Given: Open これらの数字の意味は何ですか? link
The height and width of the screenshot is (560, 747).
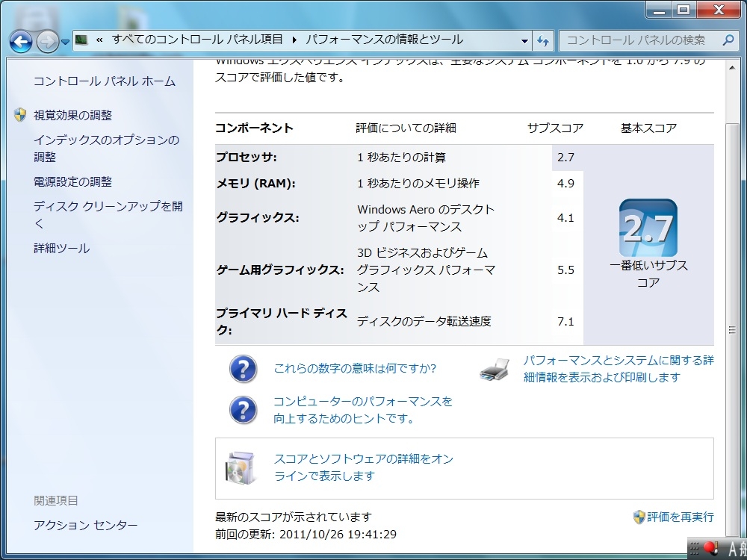Looking at the screenshot, I should (x=355, y=369).
